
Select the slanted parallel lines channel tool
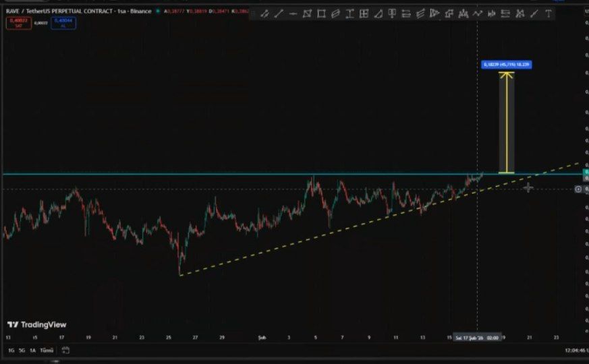point(420,14)
